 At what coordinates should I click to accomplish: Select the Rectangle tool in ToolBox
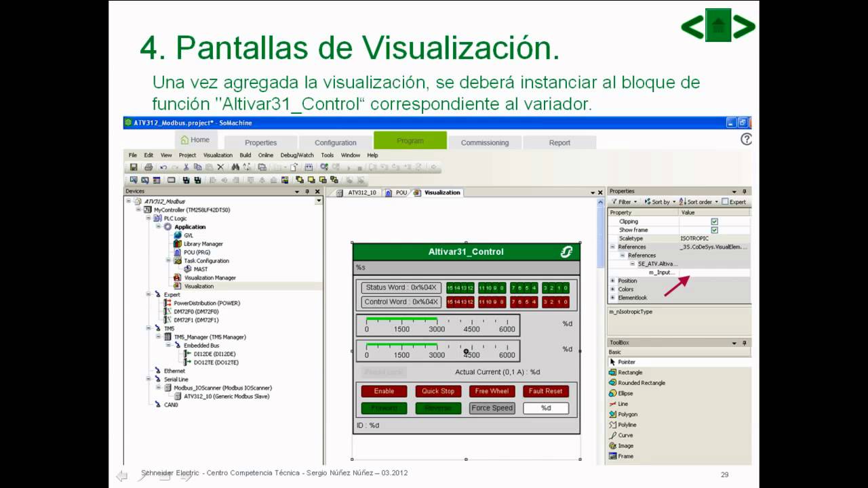(626, 373)
